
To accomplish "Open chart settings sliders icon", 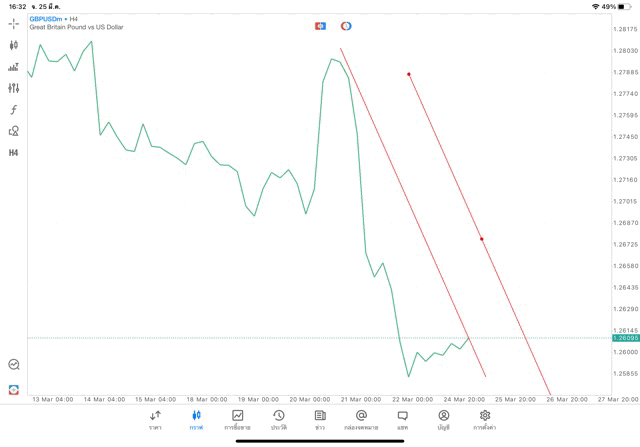I will tap(13, 88).
